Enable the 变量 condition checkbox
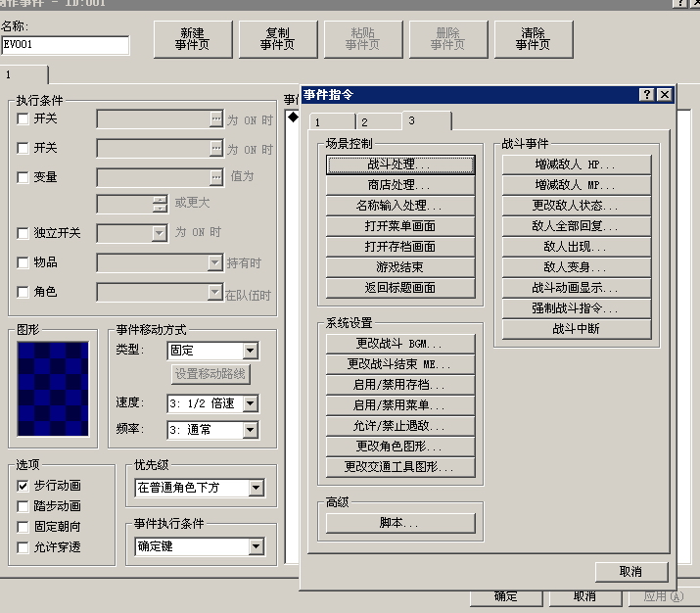 (23, 177)
